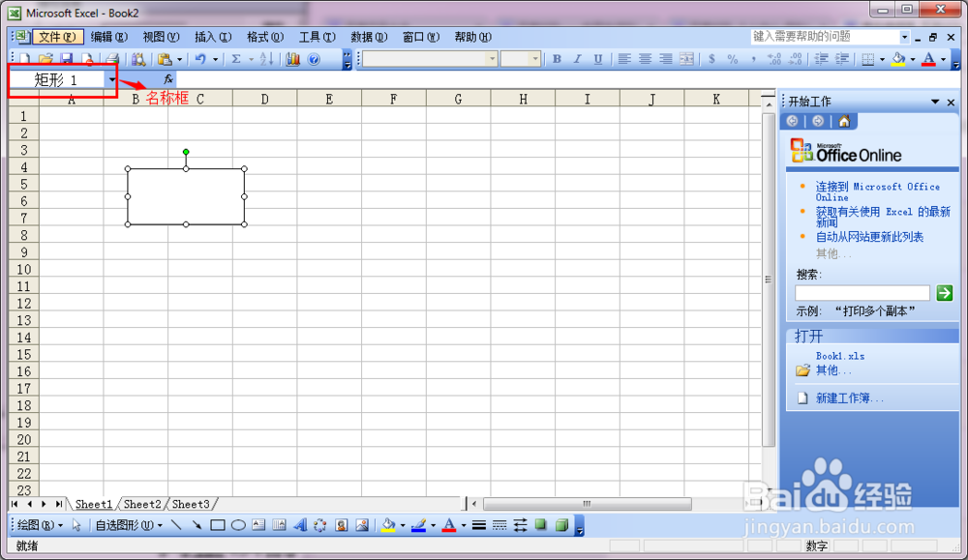
Task: Open the Name Box dropdown arrow
Action: pos(111,79)
